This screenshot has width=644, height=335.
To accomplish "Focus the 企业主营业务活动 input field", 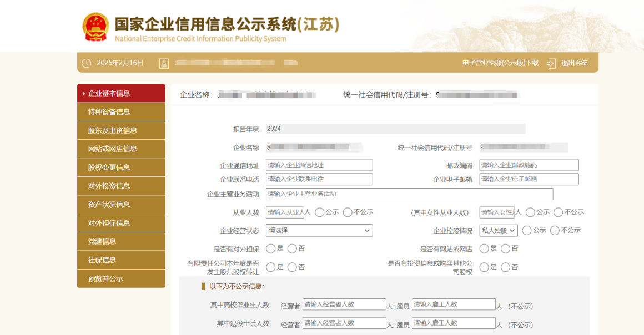I will [410, 194].
